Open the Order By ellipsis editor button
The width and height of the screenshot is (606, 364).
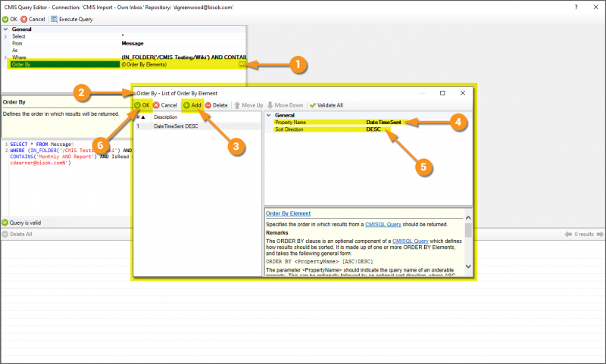242,64
